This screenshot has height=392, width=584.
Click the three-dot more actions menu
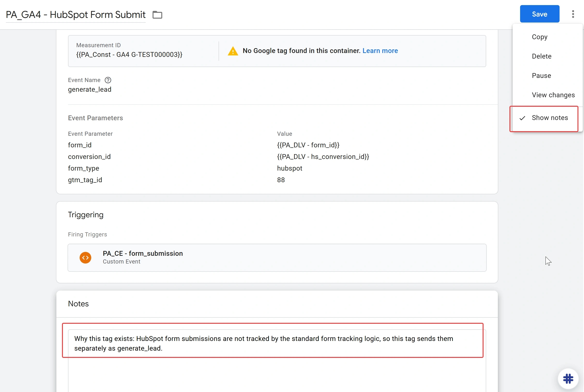pos(573,14)
